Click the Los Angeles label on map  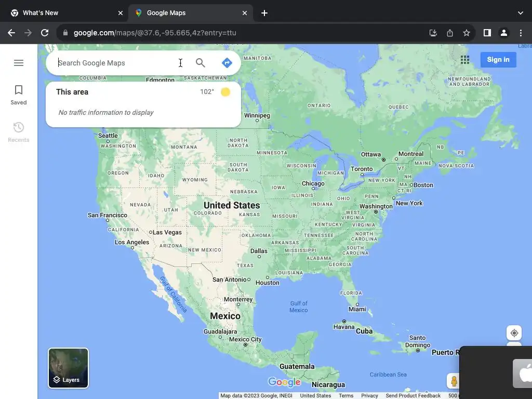tap(131, 242)
